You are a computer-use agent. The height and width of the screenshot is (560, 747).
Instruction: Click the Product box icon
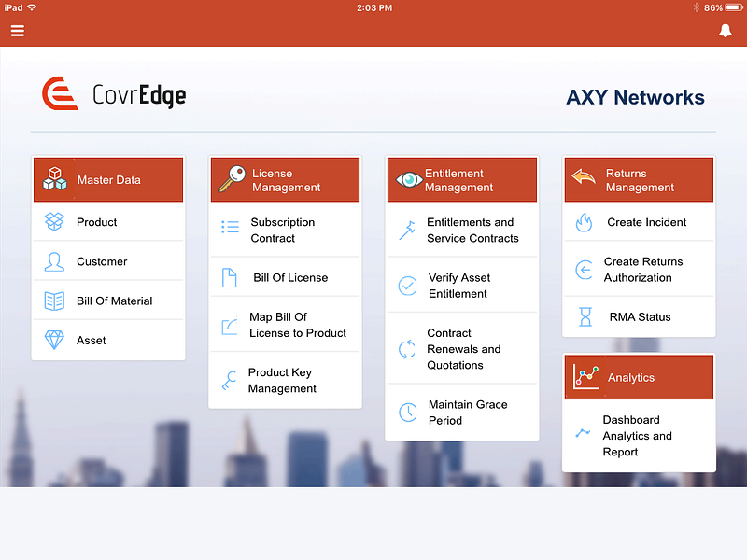point(54,221)
